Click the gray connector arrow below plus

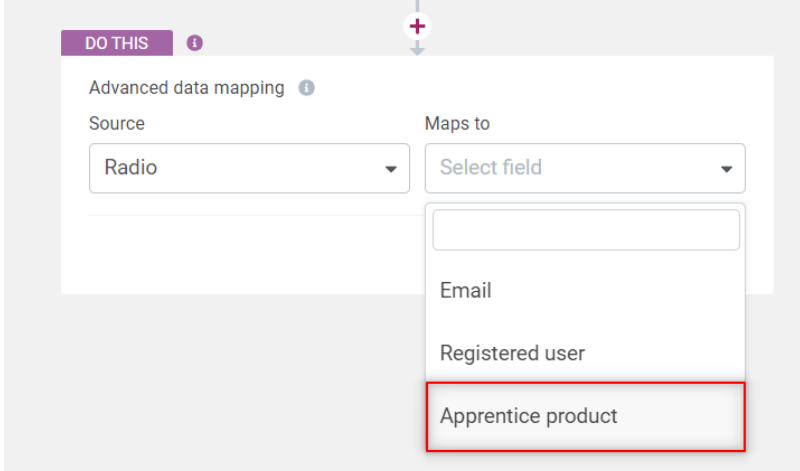click(x=417, y=48)
